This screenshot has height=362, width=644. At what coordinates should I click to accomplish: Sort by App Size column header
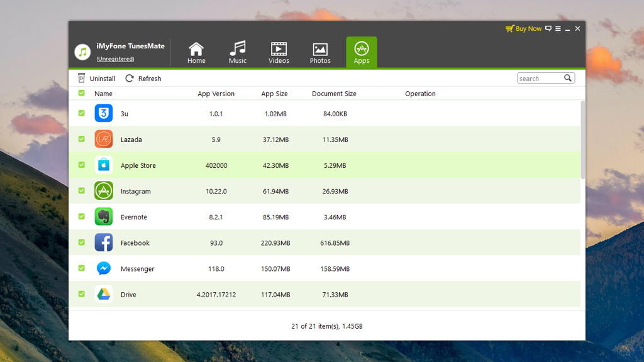274,94
